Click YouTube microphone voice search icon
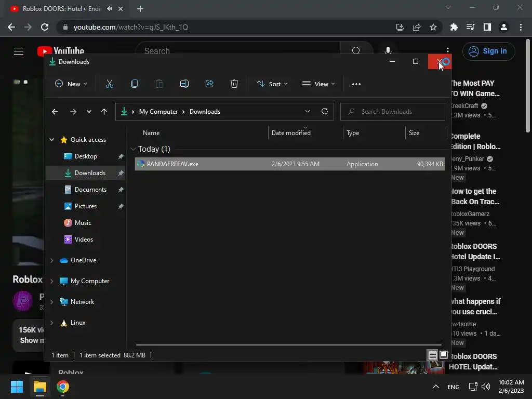 [x=388, y=50]
